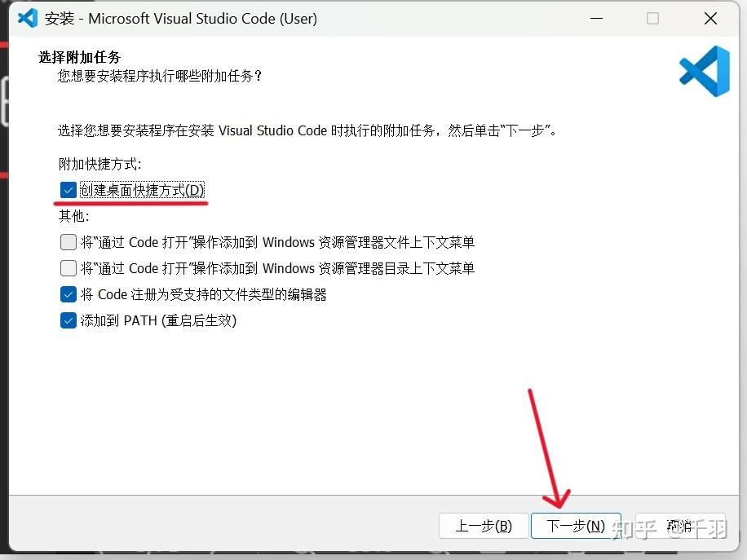Click the X close button
Image resolution: width=747 pixels, height=560 pixels.
click(x=710, y=18)
